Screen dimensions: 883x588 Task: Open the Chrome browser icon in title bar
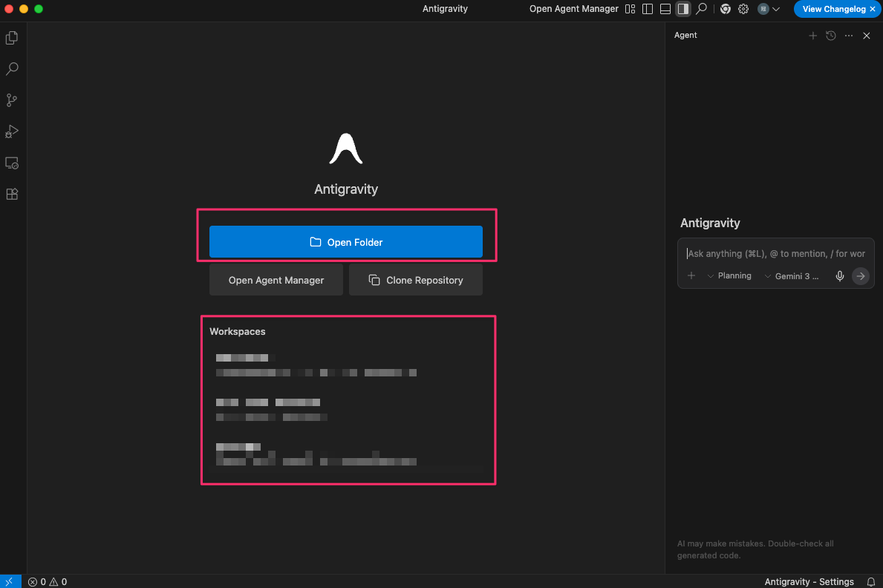[x=726, y=9]
